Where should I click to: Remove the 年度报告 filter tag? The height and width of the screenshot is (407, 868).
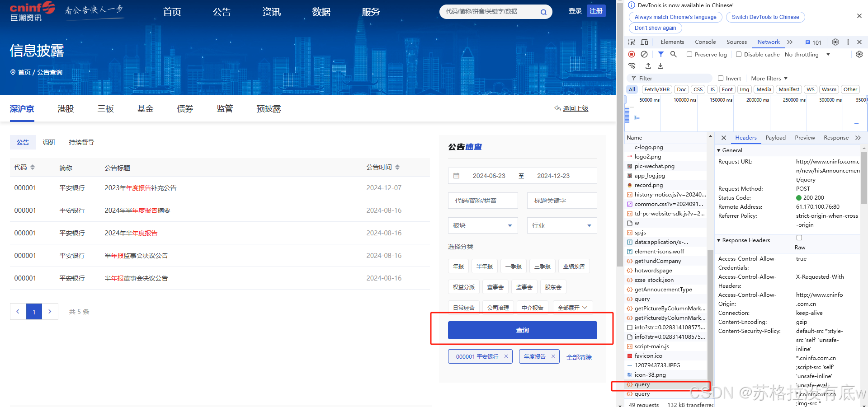(x=553, y=356)
